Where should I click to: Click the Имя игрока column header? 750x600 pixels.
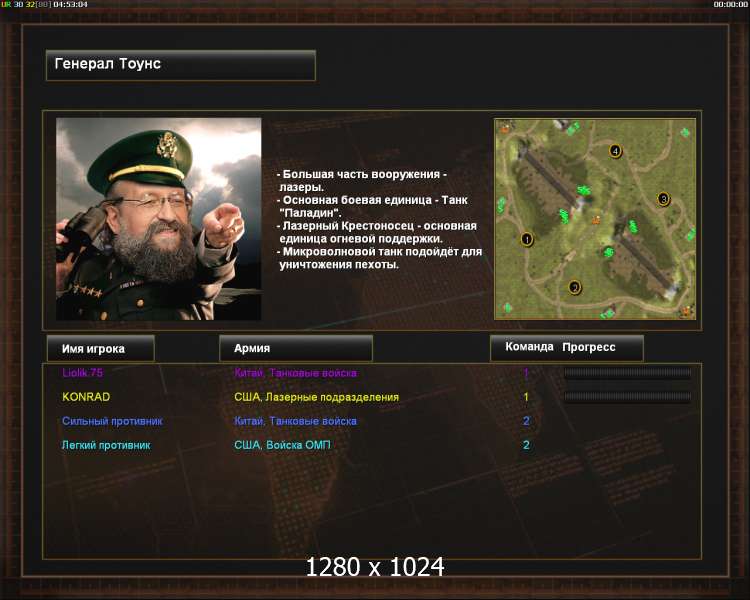[100, 348]
